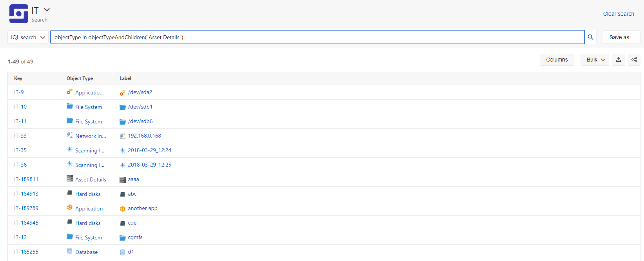
Task: Click the Clear search link
Action: 619,14
